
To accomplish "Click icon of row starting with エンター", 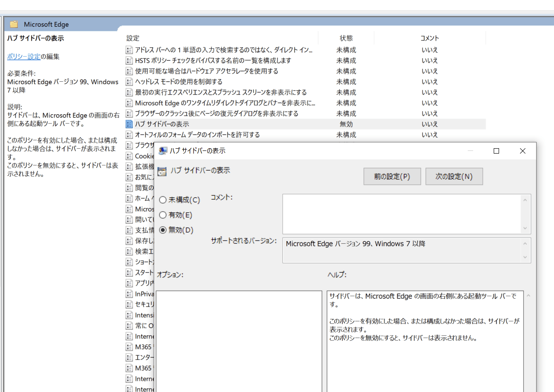I will pos(130,357).
